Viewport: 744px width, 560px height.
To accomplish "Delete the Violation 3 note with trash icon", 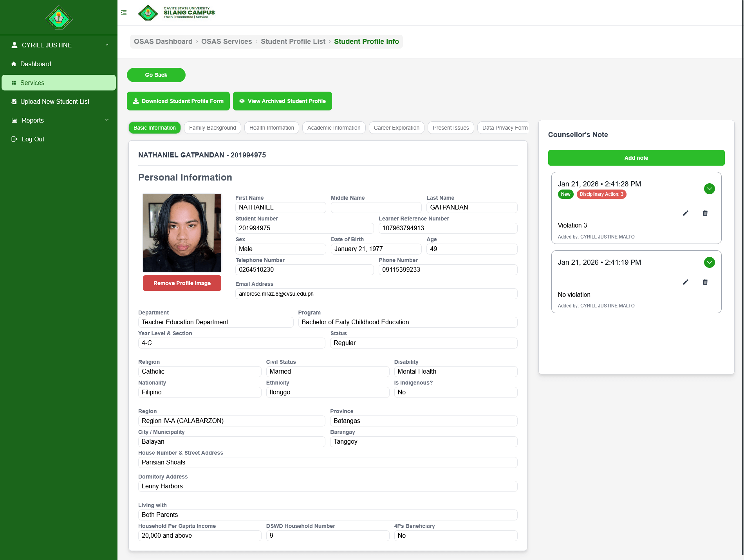I will tap(705, 213).
